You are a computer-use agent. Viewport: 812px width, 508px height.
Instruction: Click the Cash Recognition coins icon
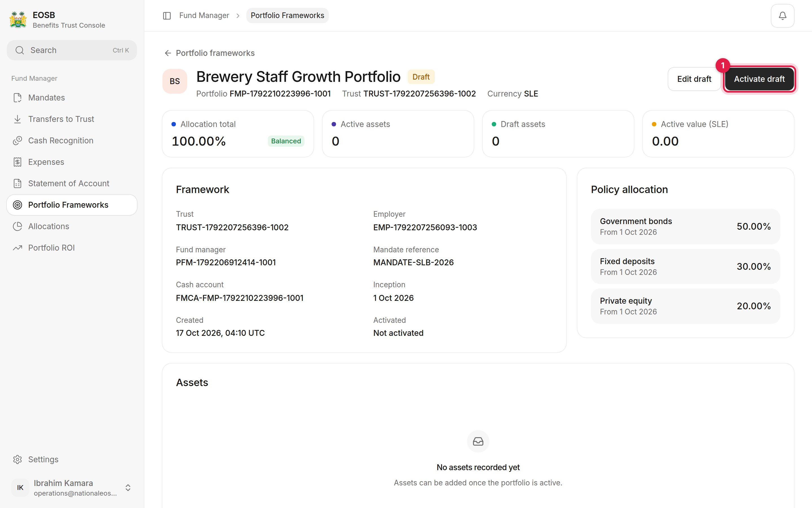click(x=17, y=141)
